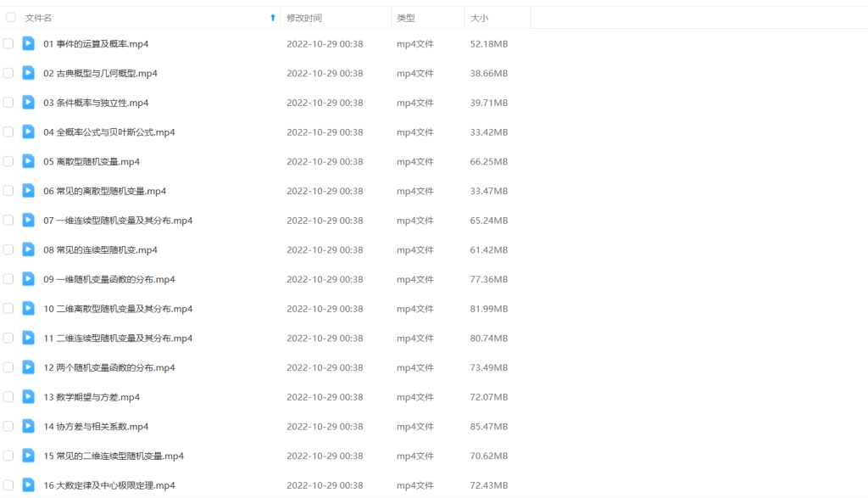Click the 类型 column header
Screen dimensions: 868x498
tap(406, 18)
